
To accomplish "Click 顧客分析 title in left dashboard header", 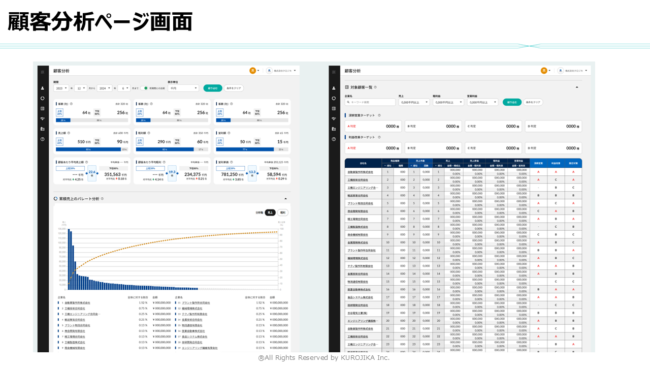I will tap(61, 71).
